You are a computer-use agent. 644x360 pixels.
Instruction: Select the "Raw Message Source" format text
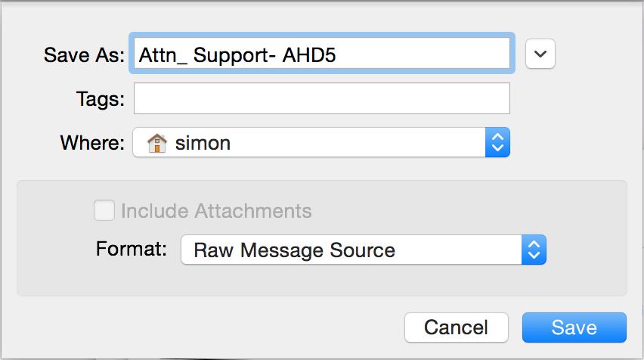294,250
